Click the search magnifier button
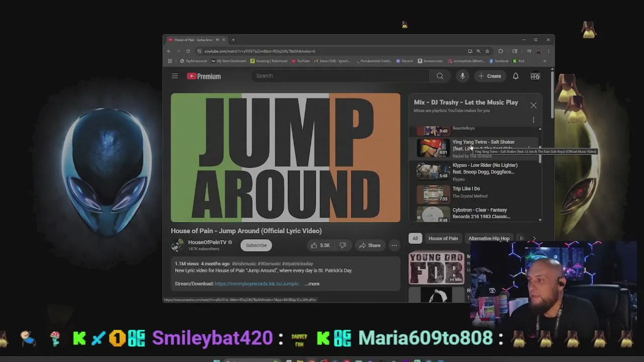The height and width of the screenshot is (362, 644). pos(440,76)
